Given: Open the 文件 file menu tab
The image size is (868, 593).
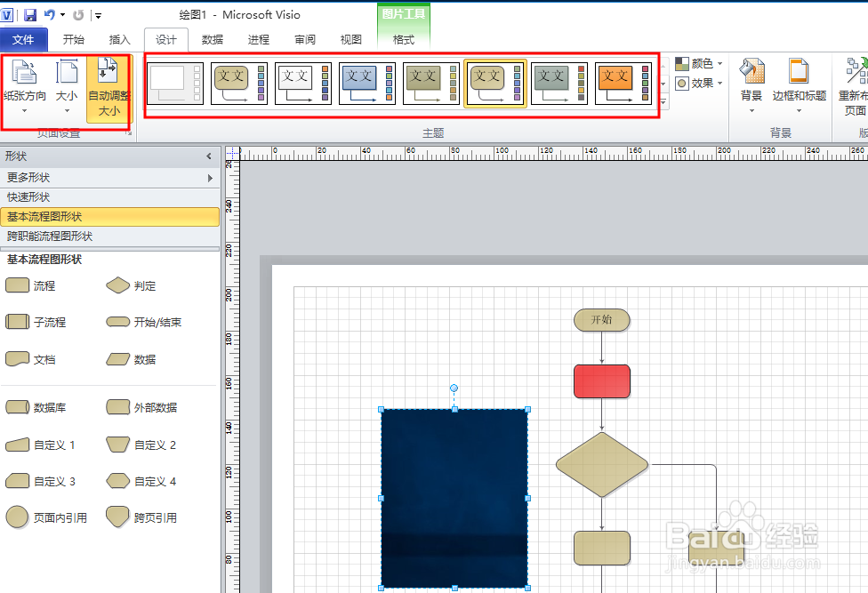Looking at the screenshot, I should tap(23, 40).
